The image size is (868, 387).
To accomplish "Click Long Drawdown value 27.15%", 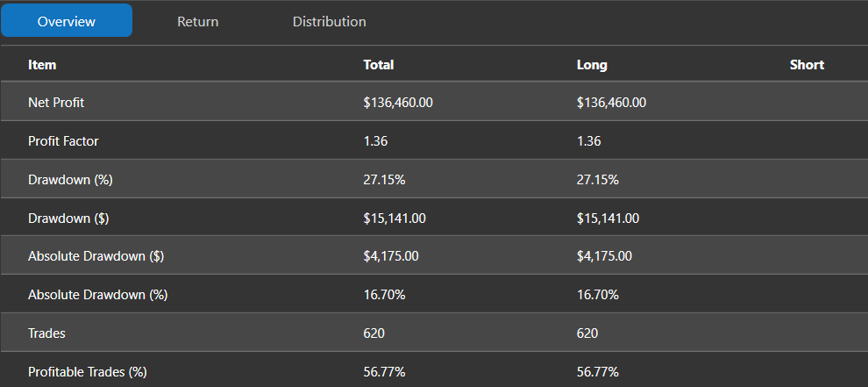I will point(597,180).
